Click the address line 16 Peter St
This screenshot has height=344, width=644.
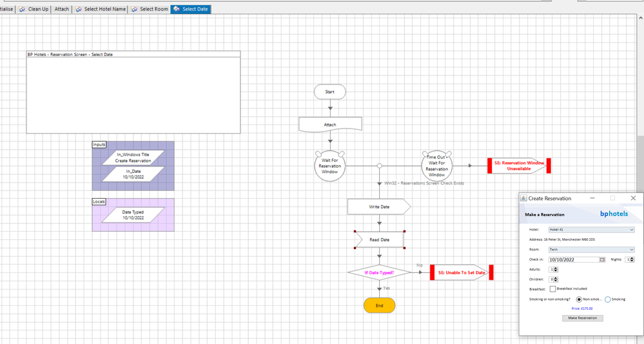click(562, 239)
